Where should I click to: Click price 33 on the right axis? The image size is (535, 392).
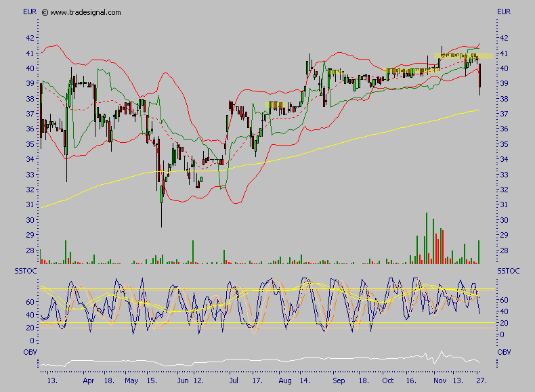pyautogui.click(x=504, y=175)
